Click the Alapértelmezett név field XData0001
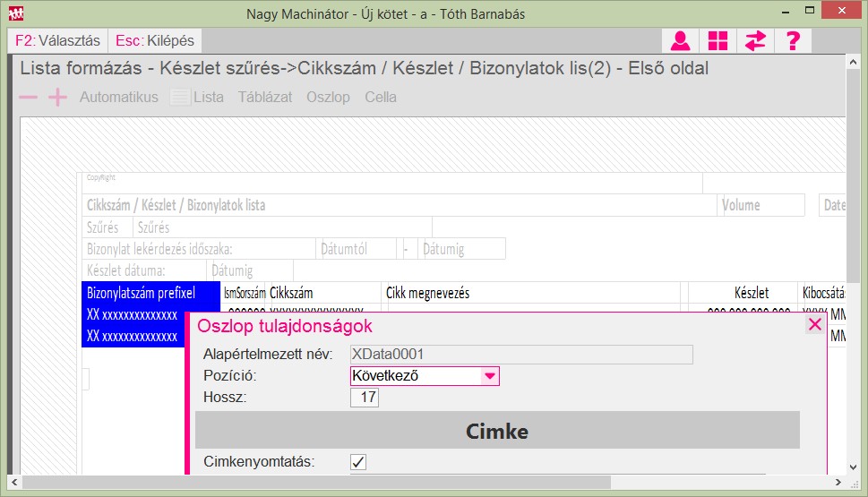Viewport: 868px width, 497px height. pyautogui.click(x=521, y=355)
